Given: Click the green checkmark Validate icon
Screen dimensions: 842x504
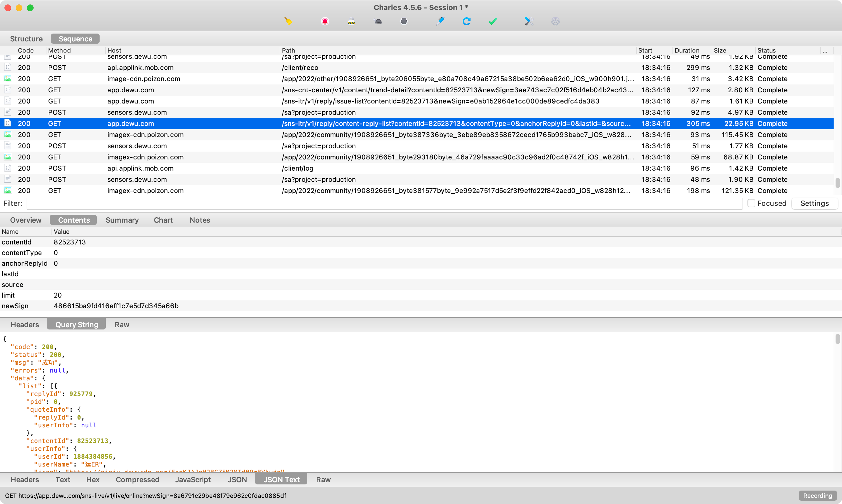Looking at the screenshot, I should click(493, 21).
